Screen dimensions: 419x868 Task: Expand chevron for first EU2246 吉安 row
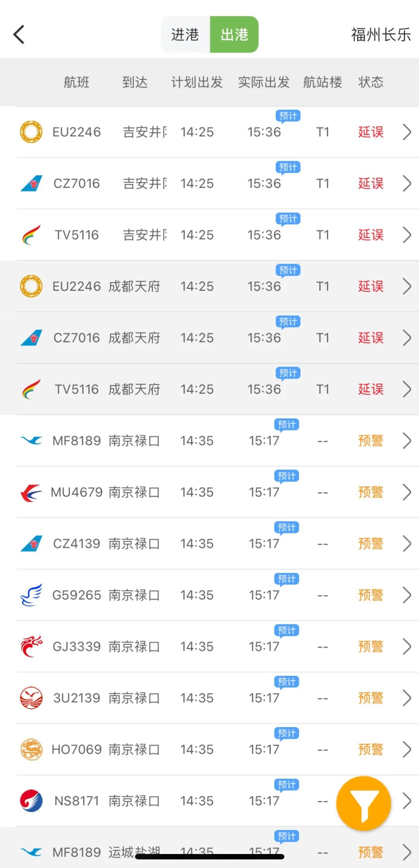(407, 132)
